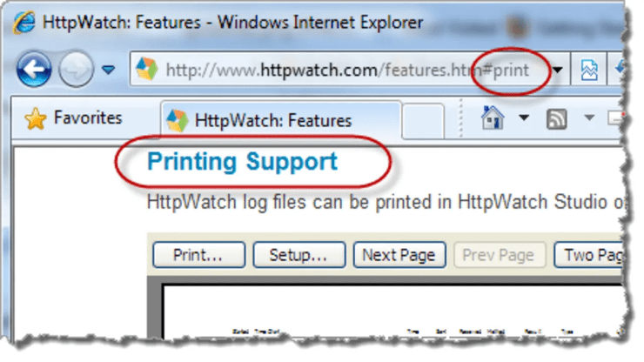Image resolution: width=644 pixels, height=362 pixels.
Task: Click the Home house icon
Action: click(x=492, y=118)
